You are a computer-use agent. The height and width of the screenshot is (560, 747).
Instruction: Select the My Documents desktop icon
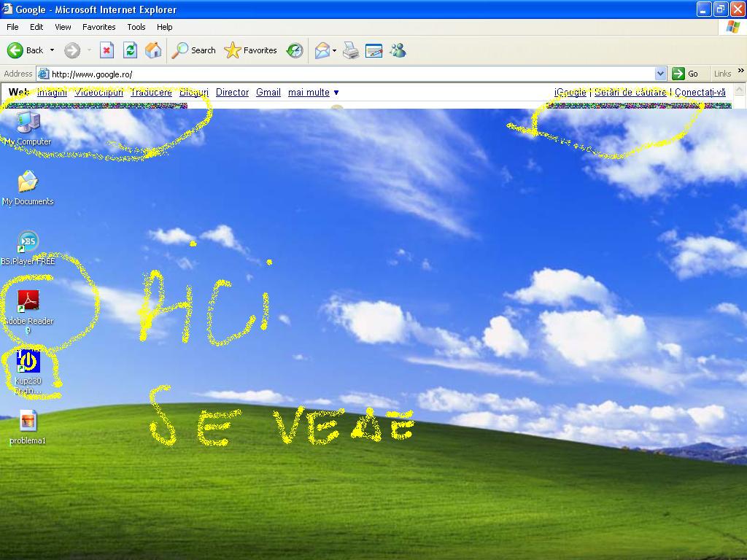pos(28,188)
